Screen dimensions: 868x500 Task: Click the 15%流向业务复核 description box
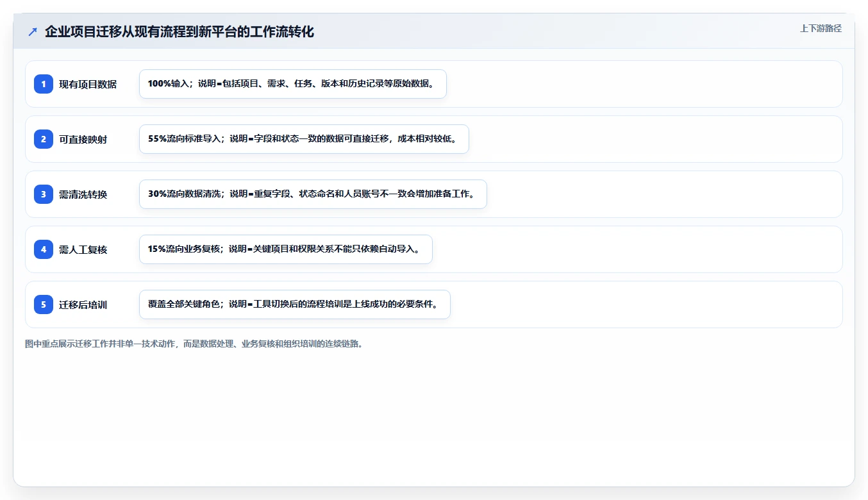pos(286,249)
